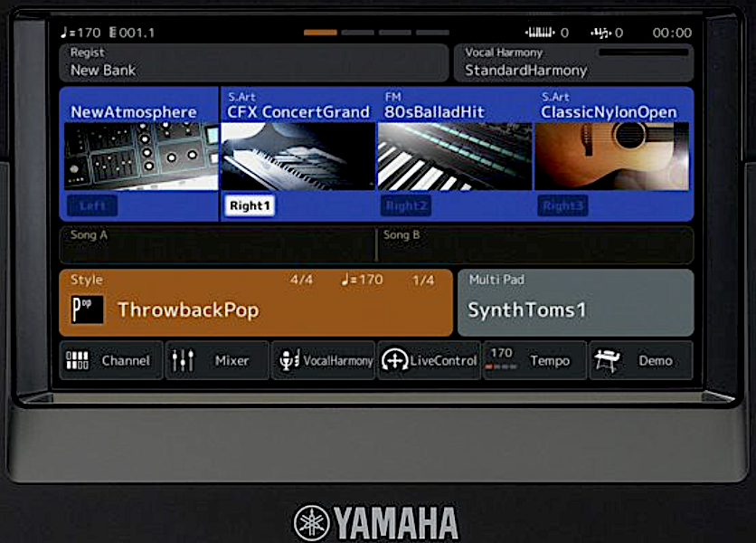Open the LiveControl knob icon
Screen dimensions: 756x543
395,360
